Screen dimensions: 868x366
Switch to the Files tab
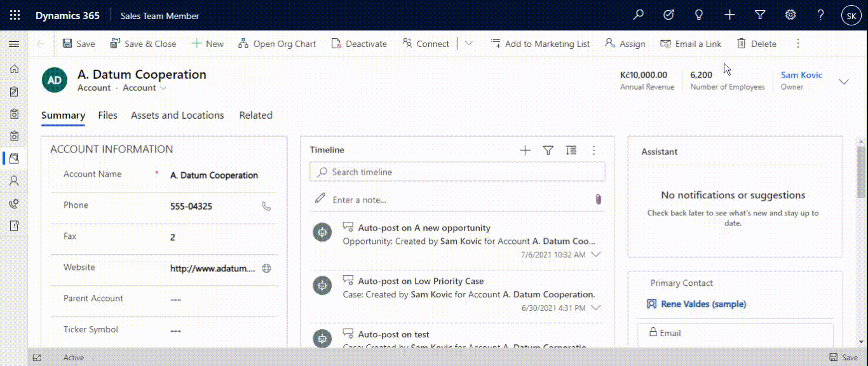(107, 116)
